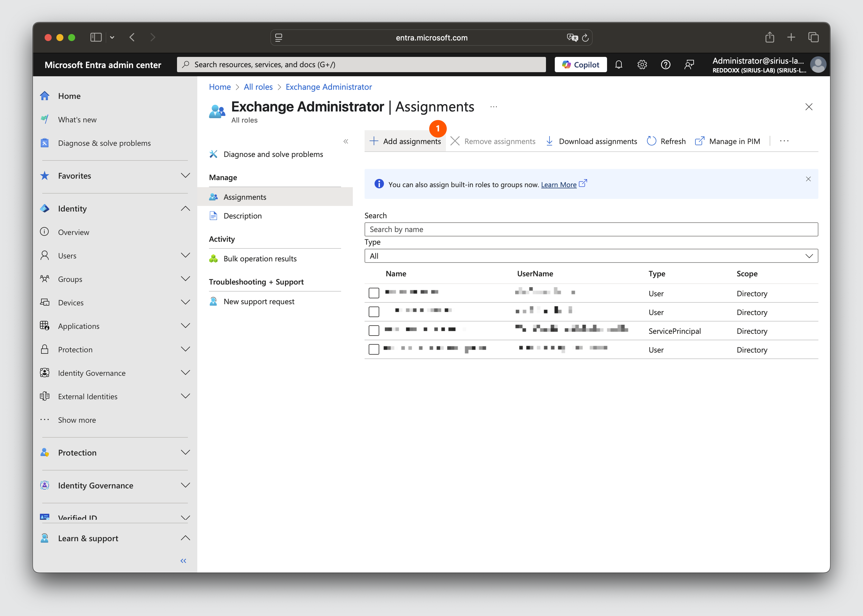
Task: Open New support request
Action: 259,302
